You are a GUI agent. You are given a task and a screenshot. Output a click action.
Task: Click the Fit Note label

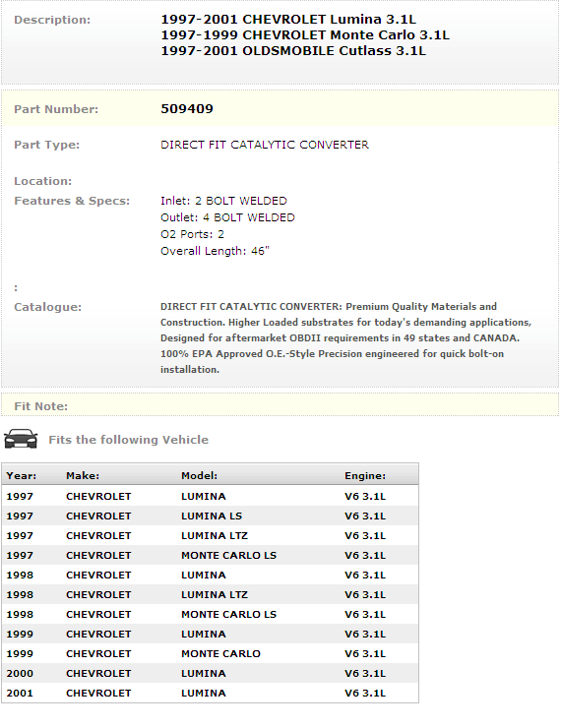(41, 406)
